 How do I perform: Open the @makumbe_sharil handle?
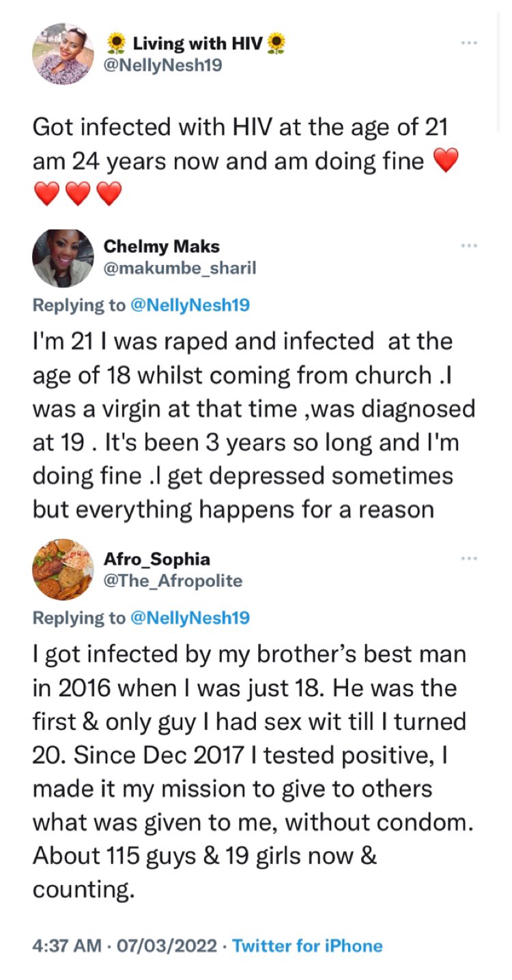click(x=180, y=268)
